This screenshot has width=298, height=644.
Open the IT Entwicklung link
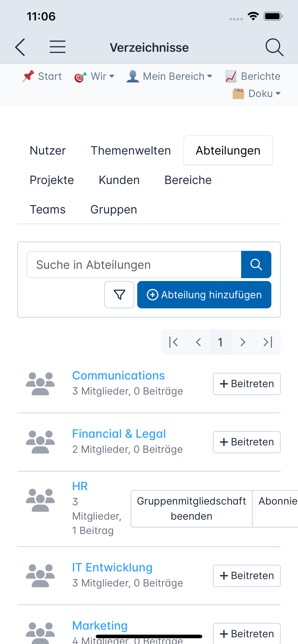pos(113,567)
